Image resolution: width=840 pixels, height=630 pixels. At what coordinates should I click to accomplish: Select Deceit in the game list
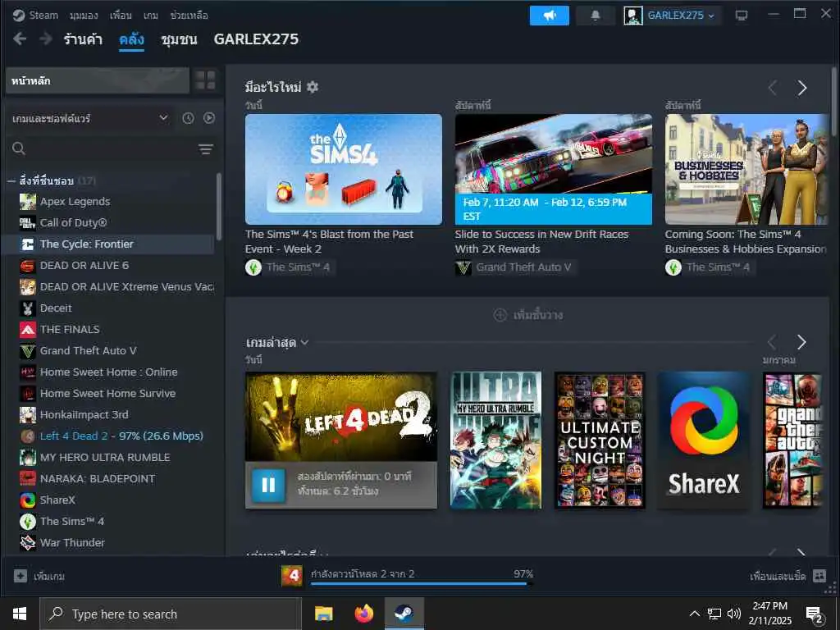click(x=109, y=308)
